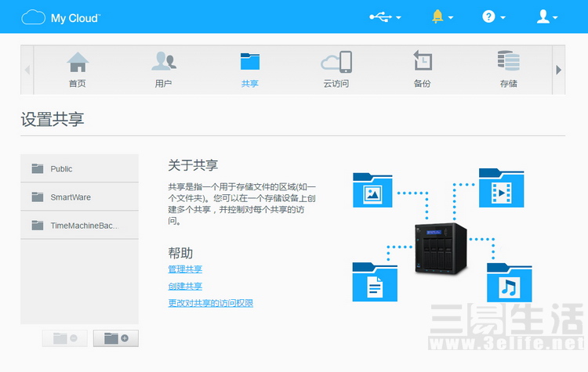Image resolution: width=588 pixels, height=372 pixels.
Task: Open the 存储 storage tab
Action: [509, 70]
